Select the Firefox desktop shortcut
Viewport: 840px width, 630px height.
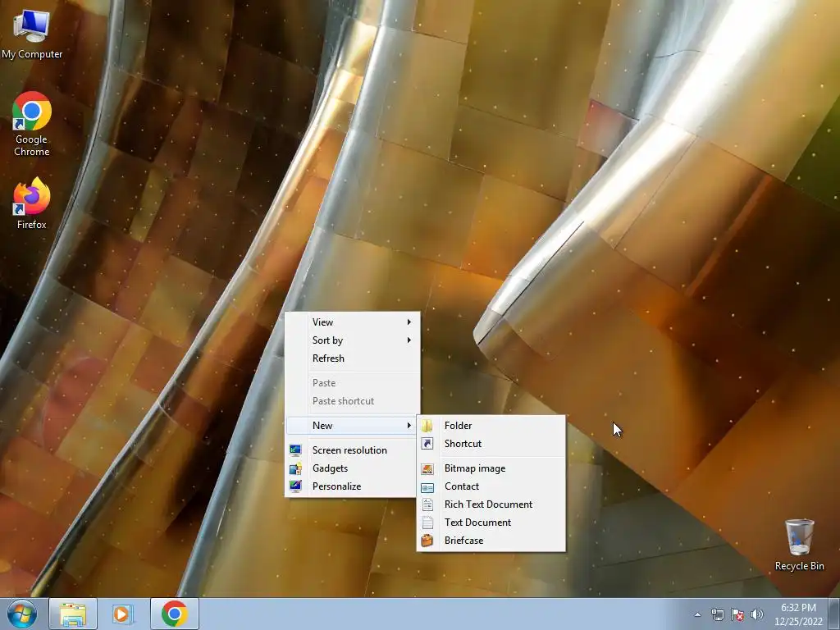coord(32,203)
